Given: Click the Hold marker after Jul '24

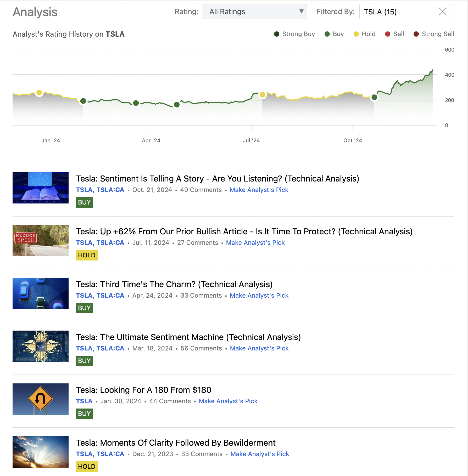Looking at the screenshot, I should point(262,95).
